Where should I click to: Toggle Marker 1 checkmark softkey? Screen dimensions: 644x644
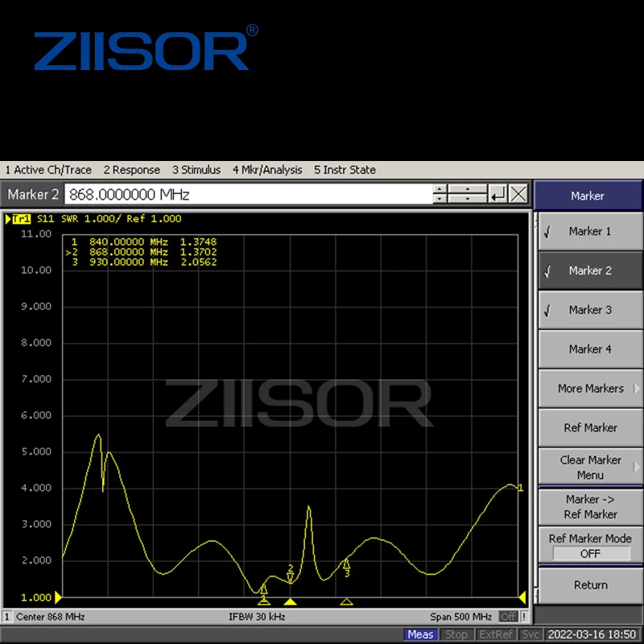[x=590, y=232]
